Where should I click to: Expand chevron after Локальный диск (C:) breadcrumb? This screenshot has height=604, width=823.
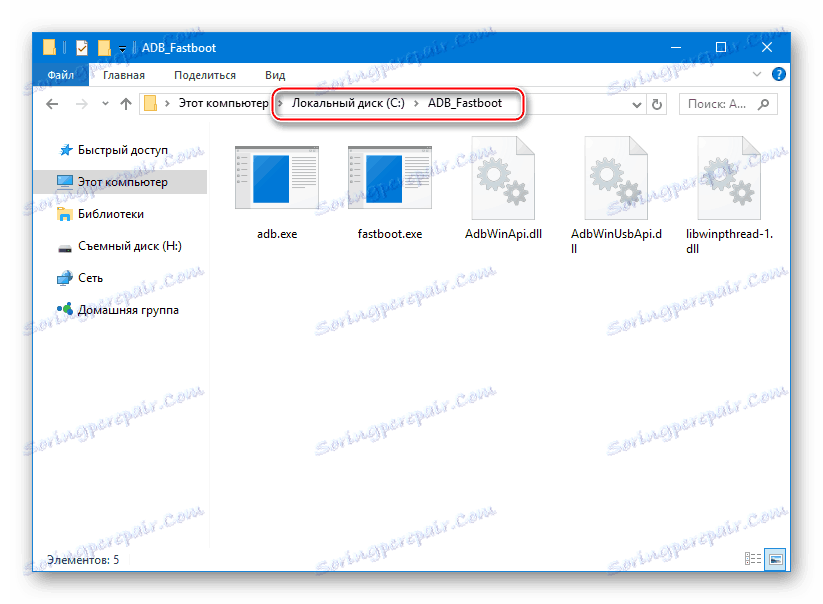click(416, 103)
